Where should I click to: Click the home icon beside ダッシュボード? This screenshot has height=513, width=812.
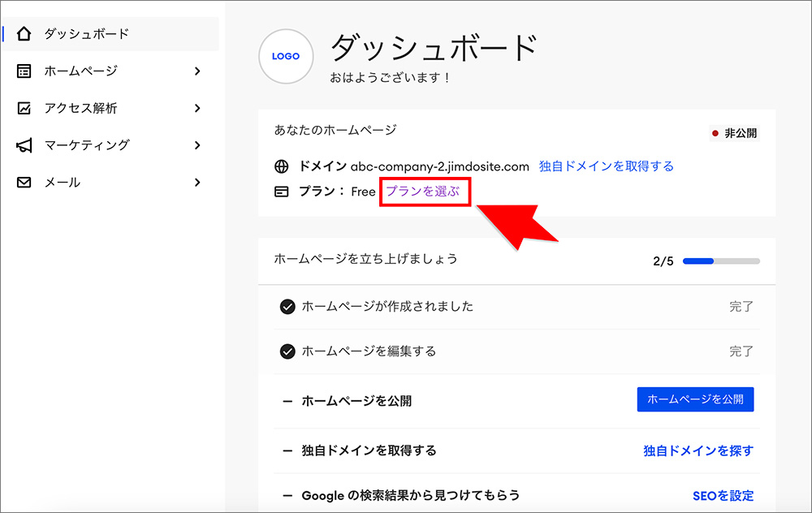24,33
